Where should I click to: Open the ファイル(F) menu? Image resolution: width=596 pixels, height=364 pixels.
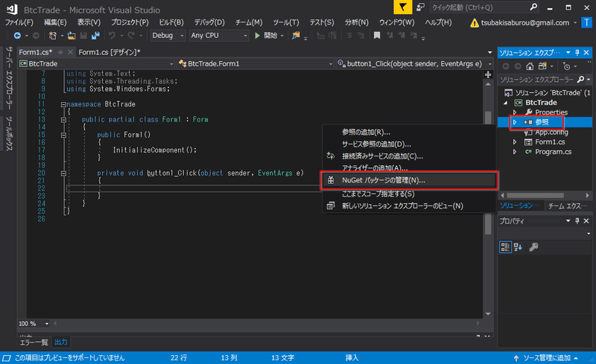(x=19, y=23)
